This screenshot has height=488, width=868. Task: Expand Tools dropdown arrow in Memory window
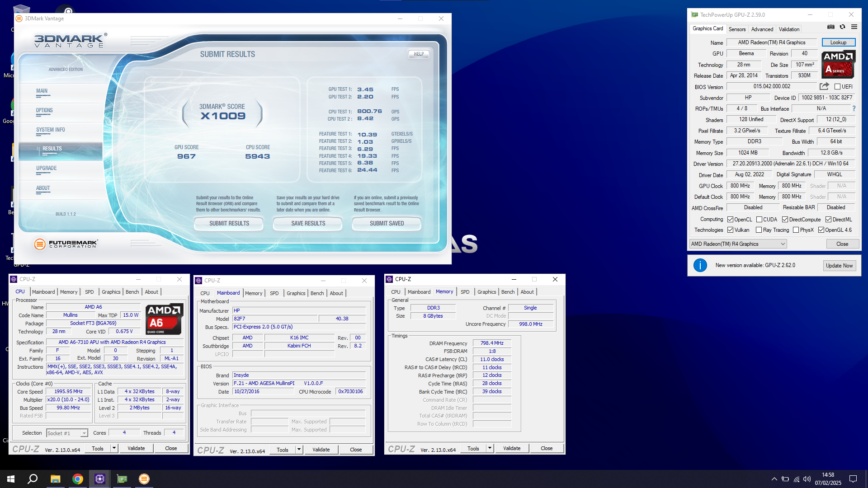click(490, 448)
